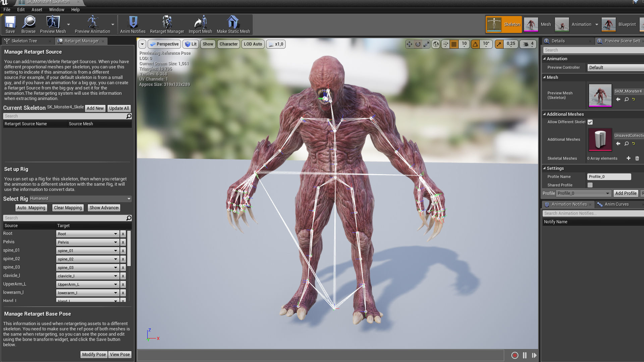The height and width of the screenshot is (362, 644).
Task: Open camera speed setting 4
Action: [x=528, y=44]
